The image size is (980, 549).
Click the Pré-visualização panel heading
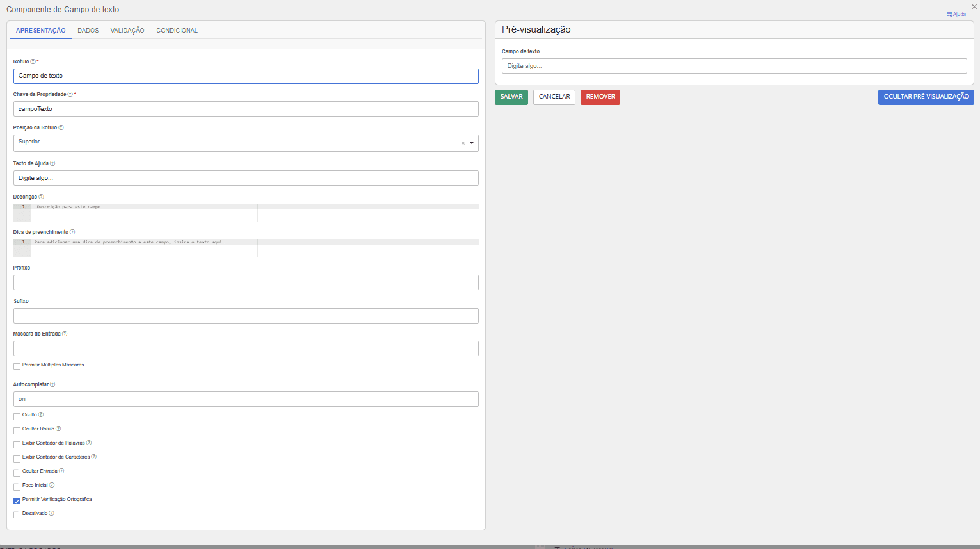point(536,29)
